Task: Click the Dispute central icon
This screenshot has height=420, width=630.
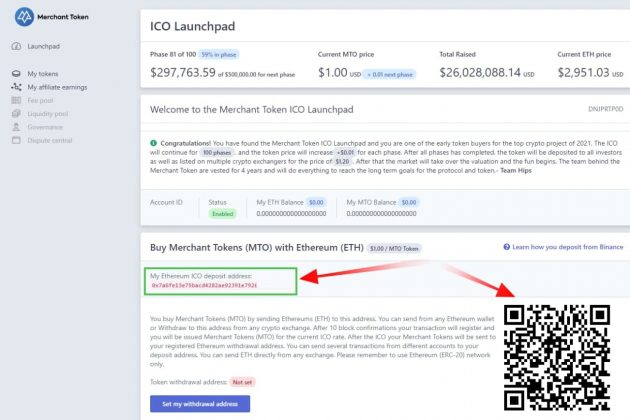Action: [16, 140]
